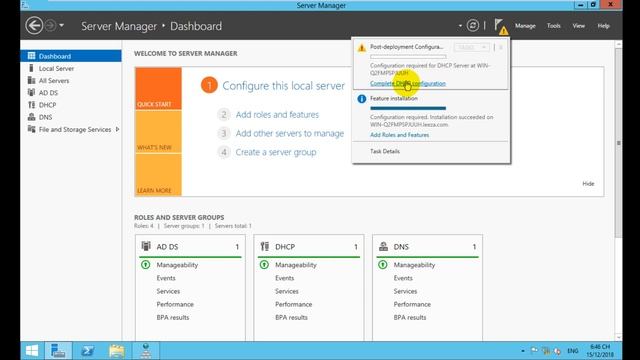Open the View menu
Viewport: 640px width, 360px height.
pos(578,26)
